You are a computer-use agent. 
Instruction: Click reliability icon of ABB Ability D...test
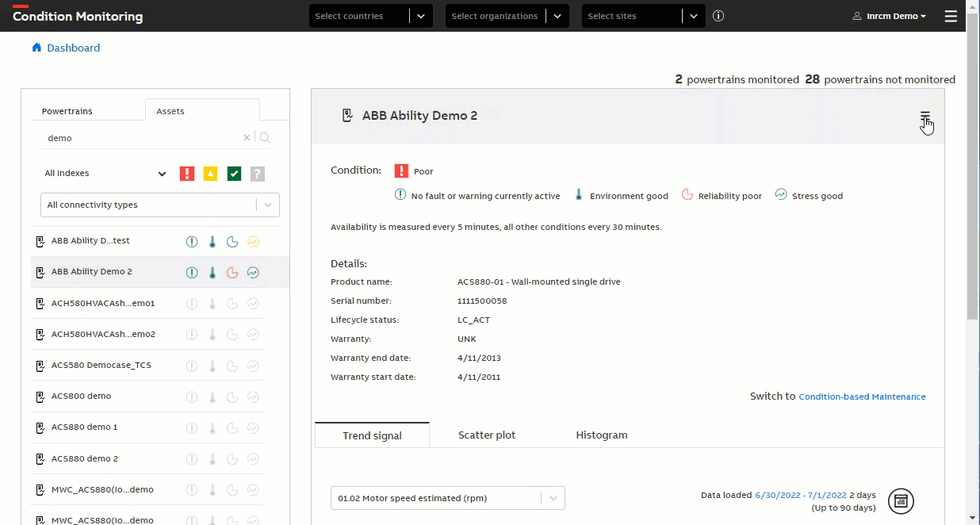232,242
